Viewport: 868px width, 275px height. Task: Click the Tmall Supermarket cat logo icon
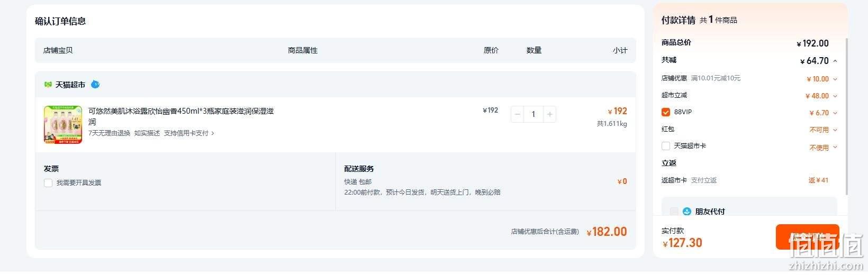click(48, 85)
